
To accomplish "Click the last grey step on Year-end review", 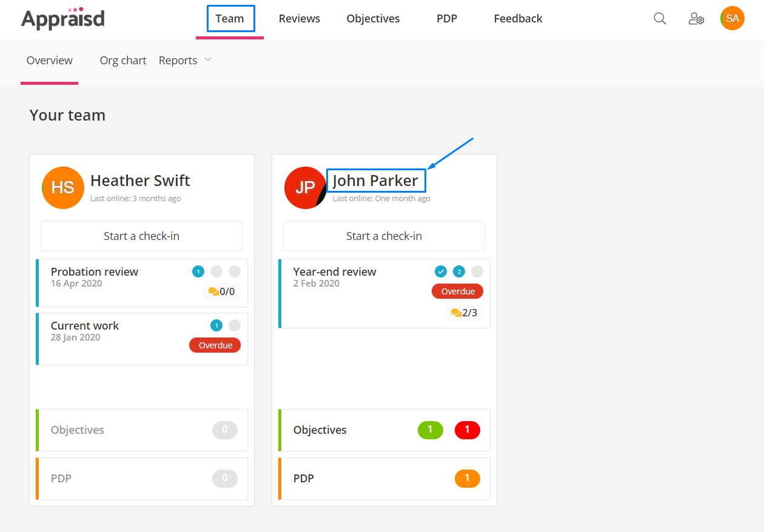I will (477, 271).
